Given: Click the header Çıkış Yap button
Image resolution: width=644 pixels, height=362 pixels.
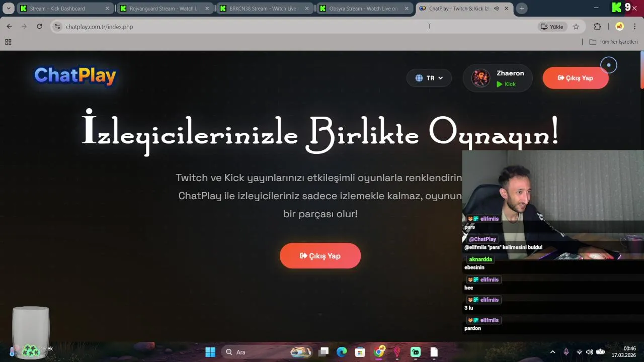Looking at the screenshot, I should click(576, 78).
